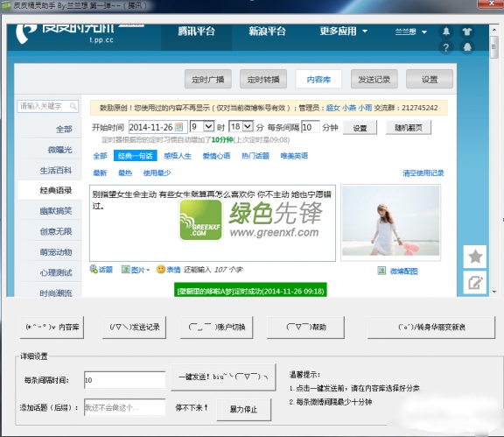The width and height of the screenshot is (504, 437).
Task: Select 幽默搞笑 category in sidebar
Action: coord(56,211)
